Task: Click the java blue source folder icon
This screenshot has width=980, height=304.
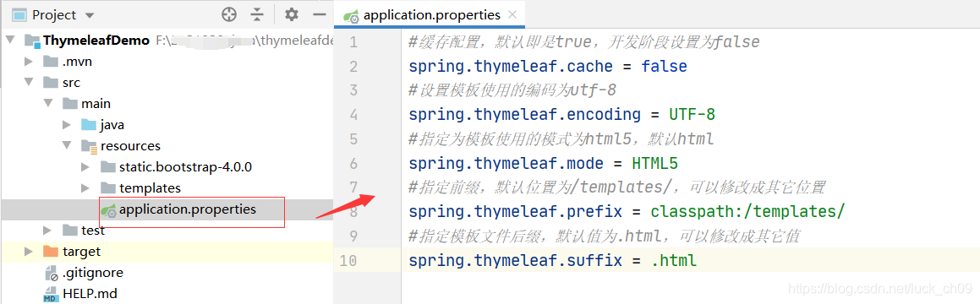Action: point(89,125)
